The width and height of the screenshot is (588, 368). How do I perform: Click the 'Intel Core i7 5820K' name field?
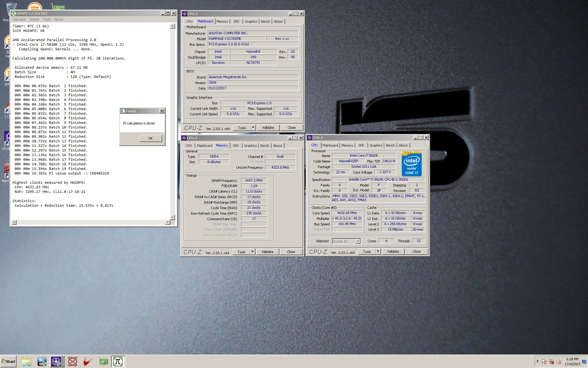click(x=364, y=155)
